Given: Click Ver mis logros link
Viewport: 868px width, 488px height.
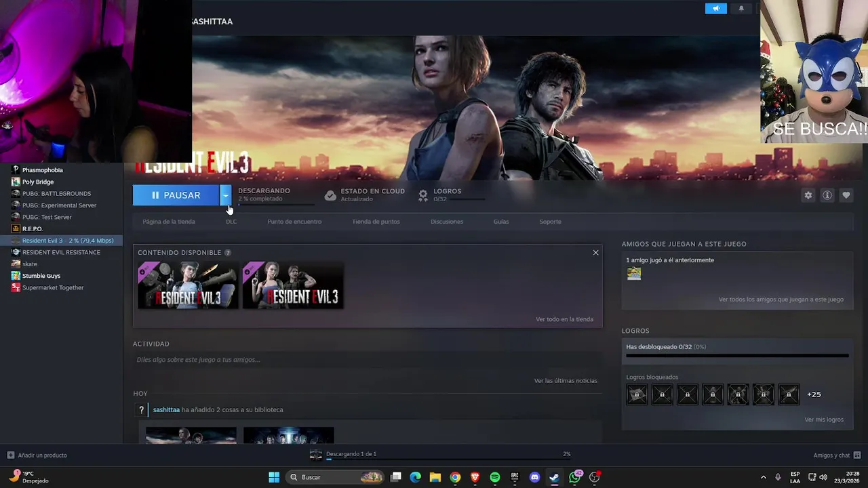Looking at the screenshot, I should click(x=824, y=420).
